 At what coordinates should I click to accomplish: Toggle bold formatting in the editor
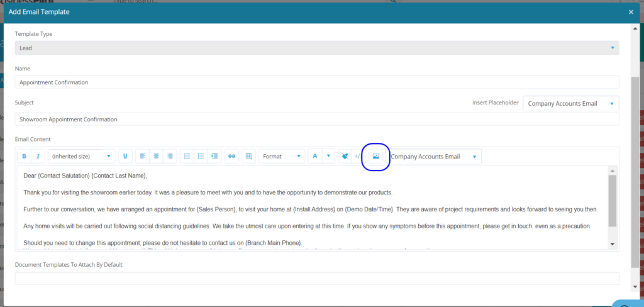[x=25, y=156]
